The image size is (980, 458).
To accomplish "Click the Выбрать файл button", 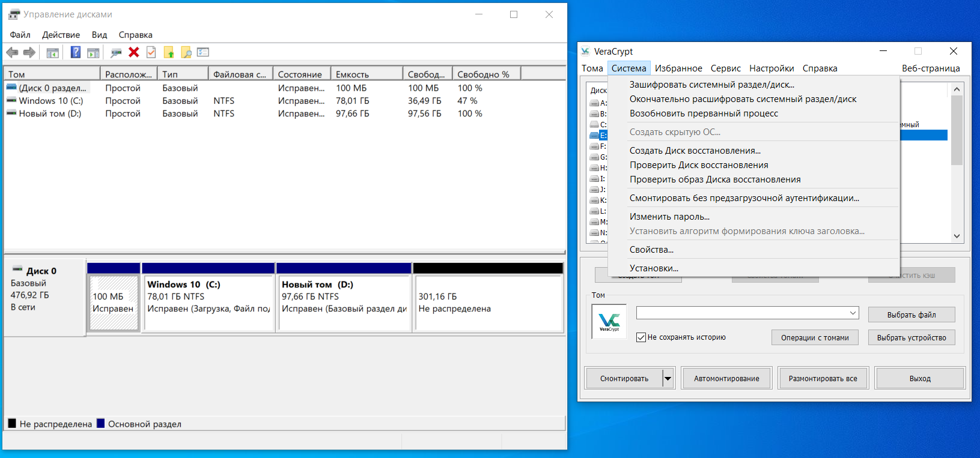I will click(x=912, y=315).
